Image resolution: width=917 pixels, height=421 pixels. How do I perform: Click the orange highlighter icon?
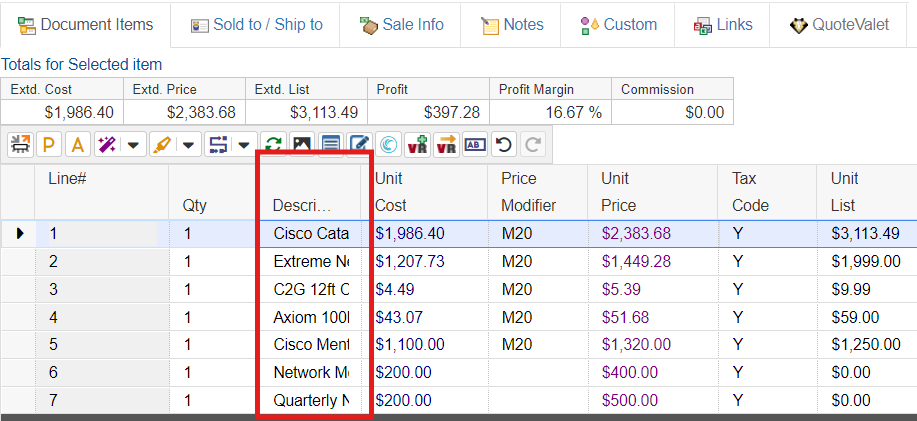pos(161,145)
